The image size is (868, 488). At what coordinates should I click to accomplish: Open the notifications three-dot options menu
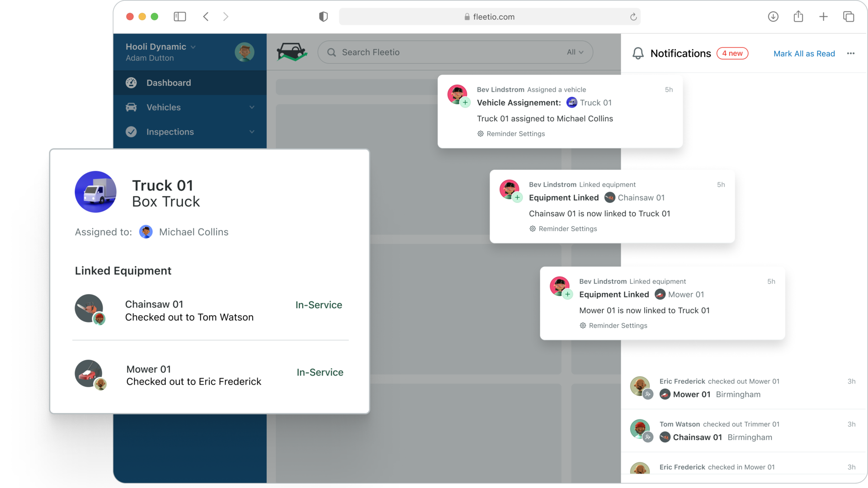(x=850, y=53)
